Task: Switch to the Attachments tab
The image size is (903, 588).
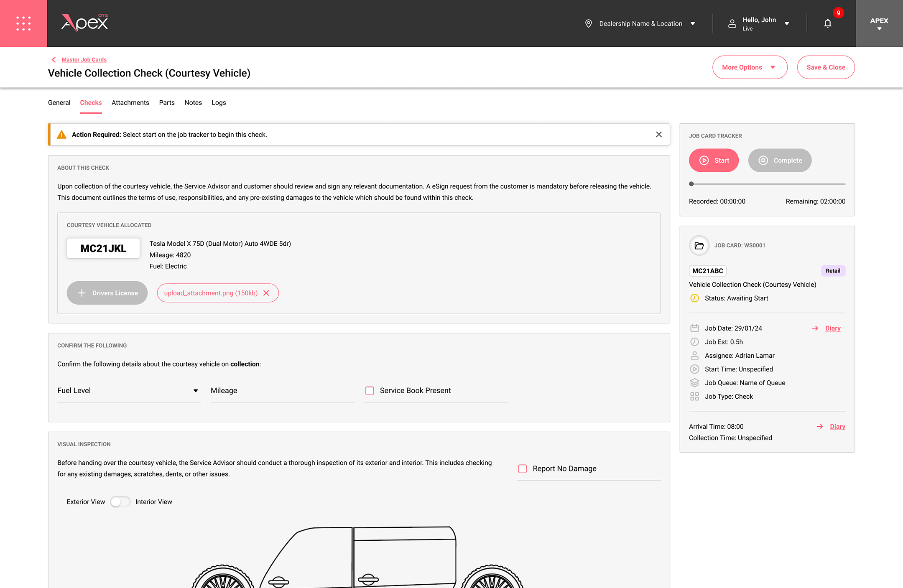Action: [x=130, y=103]
